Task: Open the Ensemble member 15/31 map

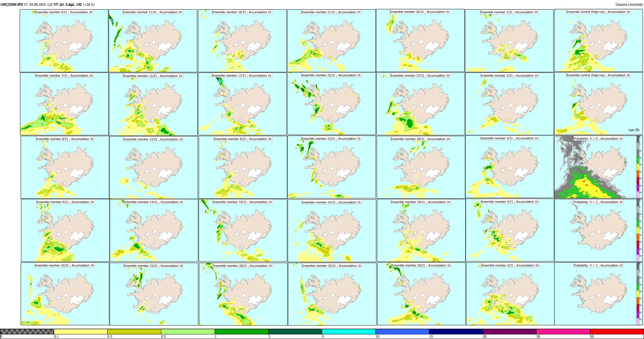Action: [x=154, y=294]
